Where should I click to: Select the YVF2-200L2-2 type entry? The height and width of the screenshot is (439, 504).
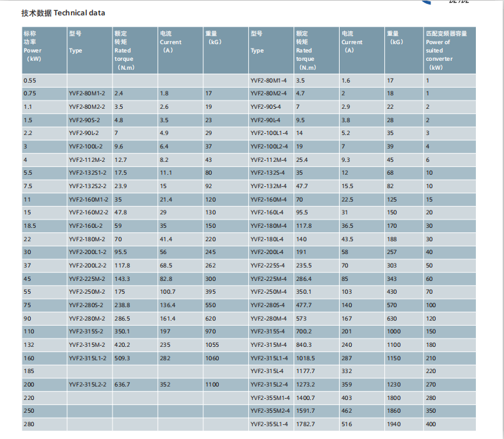pyautogui.click(x=88, y=265)
